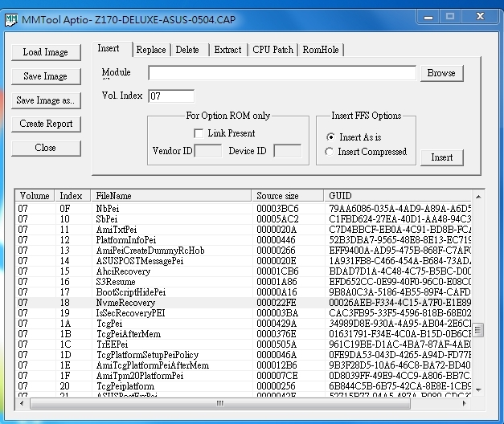Select the NbPei row
The image size is (504, 424).
[x=244, y=209]
